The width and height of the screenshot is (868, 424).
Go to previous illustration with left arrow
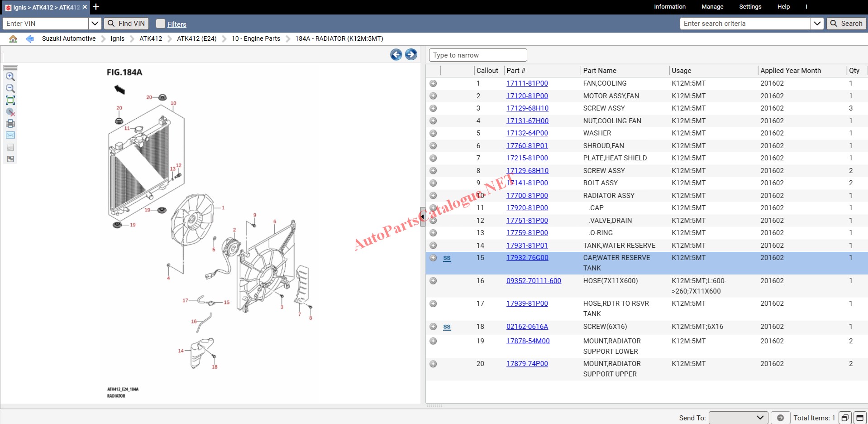tap(396, 55)
